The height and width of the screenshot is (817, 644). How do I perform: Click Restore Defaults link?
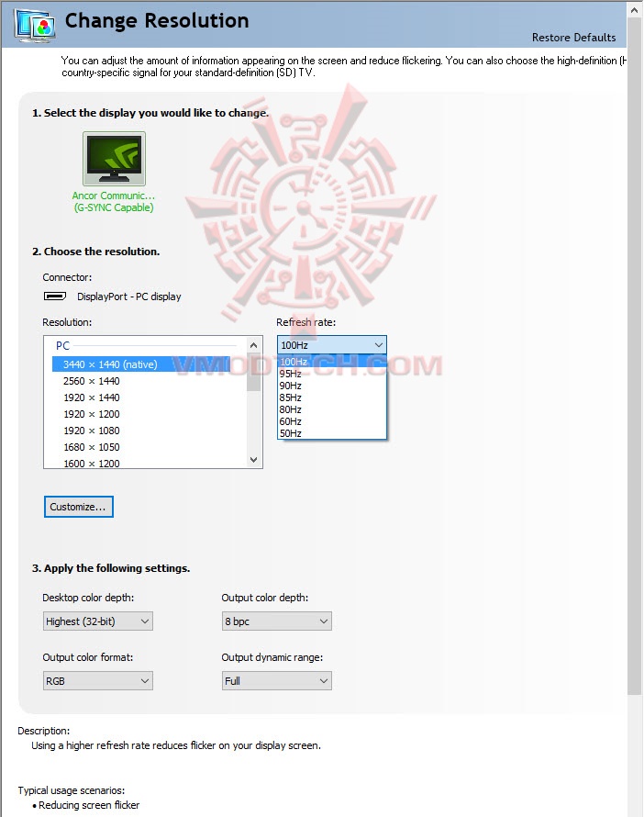click(x=573, y=38)
